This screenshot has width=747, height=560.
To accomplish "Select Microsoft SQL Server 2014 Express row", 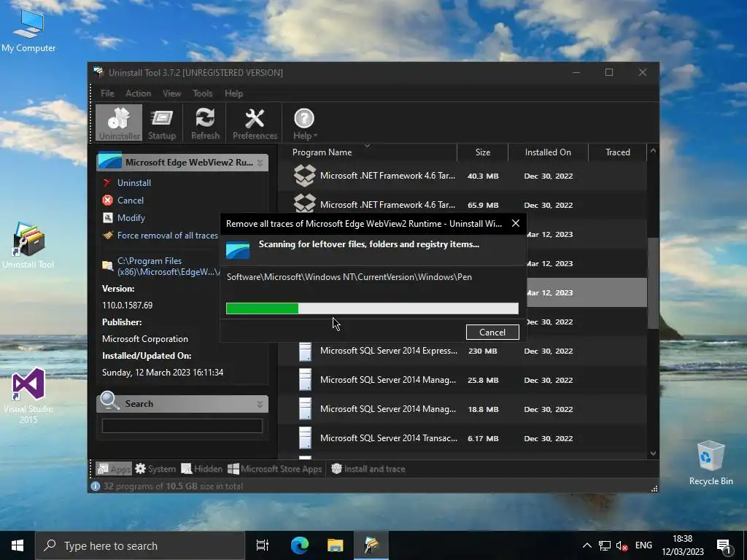I will [462, 351].
